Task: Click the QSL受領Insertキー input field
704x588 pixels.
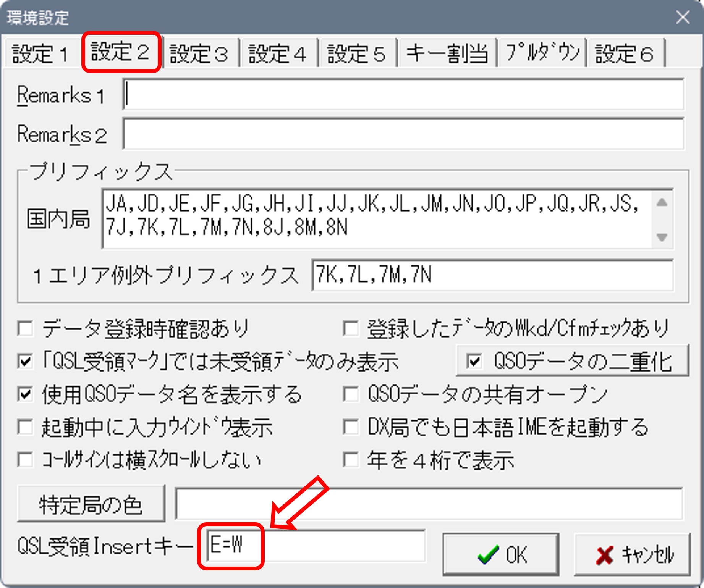Action: tap(316, 546)
